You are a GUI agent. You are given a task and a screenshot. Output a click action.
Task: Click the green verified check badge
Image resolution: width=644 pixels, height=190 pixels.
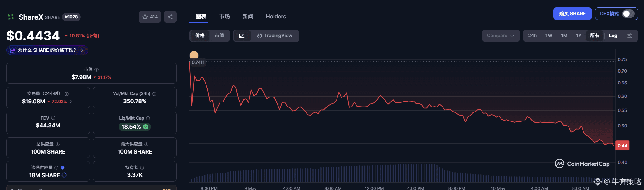(146, 127)
